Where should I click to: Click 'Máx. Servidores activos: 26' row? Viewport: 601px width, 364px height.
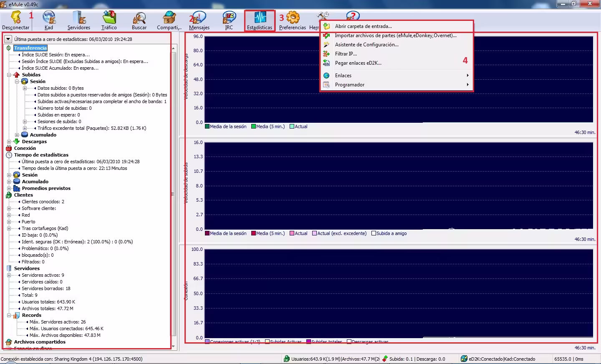pos(58,322)
